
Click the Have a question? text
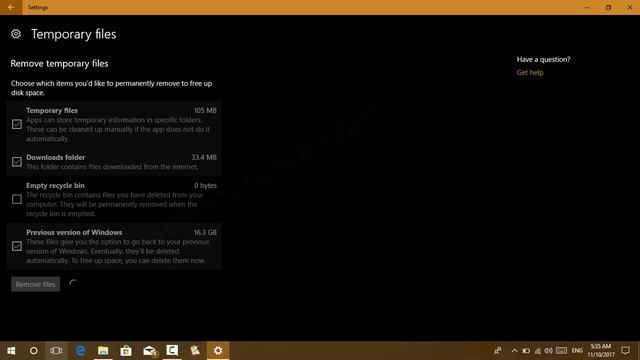pos(543,60)
